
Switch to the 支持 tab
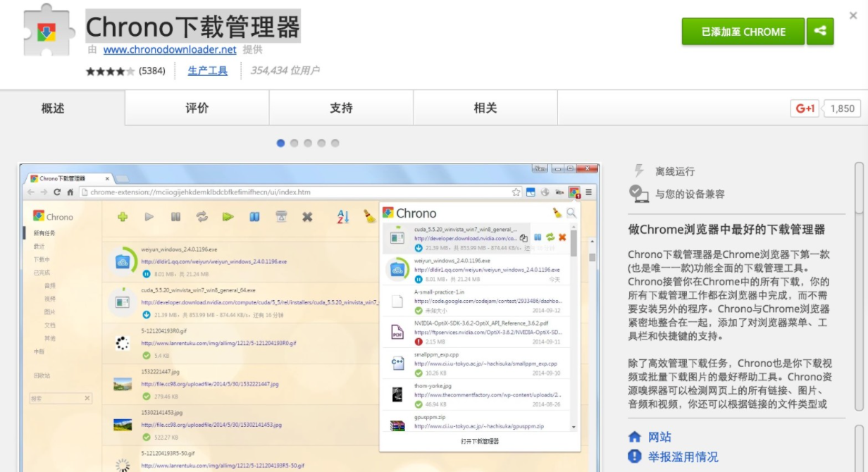[x=341, y=108]
